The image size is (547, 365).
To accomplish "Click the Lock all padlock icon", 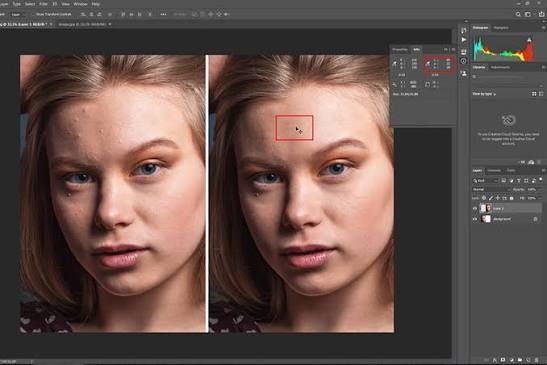I will pos(511,198).
